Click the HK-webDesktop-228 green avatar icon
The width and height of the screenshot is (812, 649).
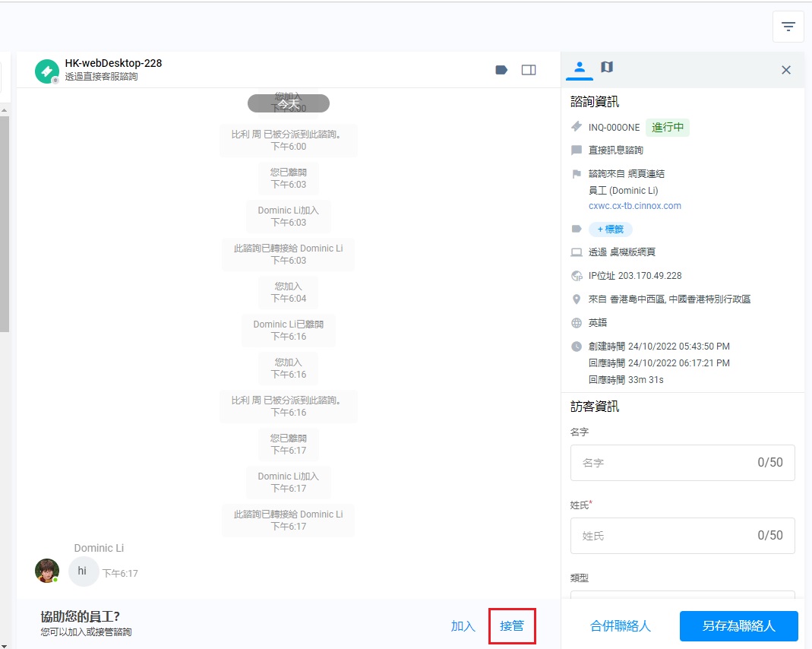click(x=47, y=71)
